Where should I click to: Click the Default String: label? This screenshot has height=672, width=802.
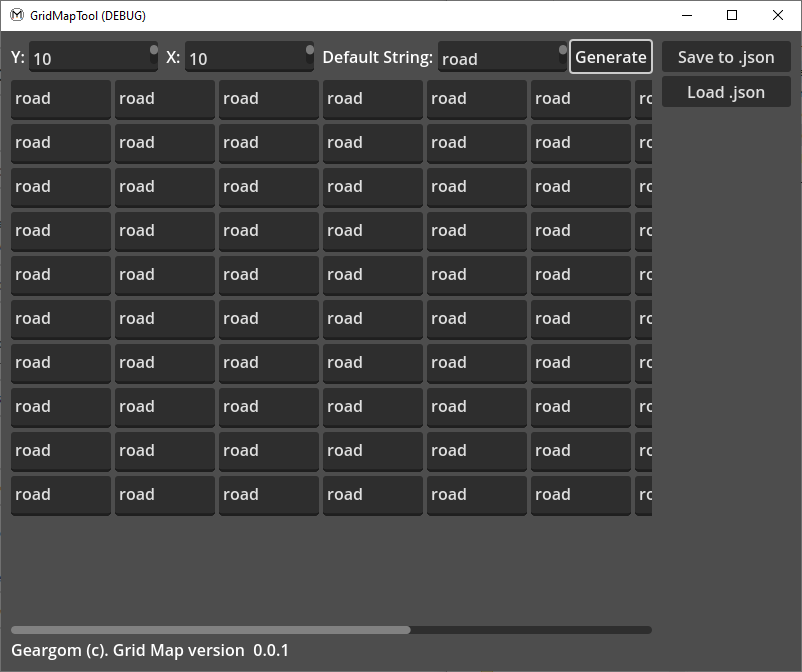coord(377,57)
